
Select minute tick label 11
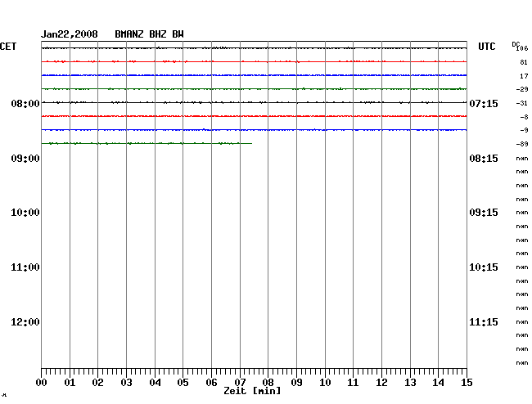click(x=353, y=383)
